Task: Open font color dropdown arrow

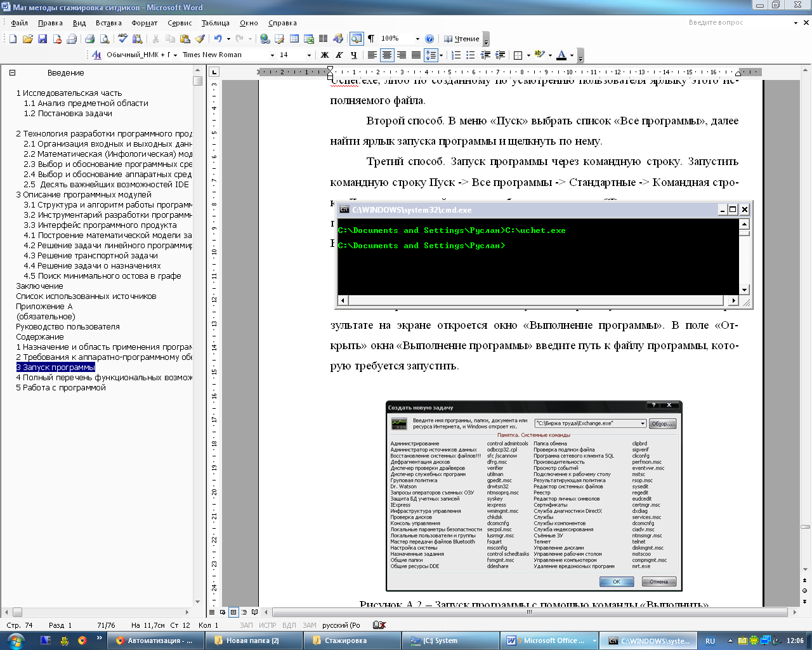Action: [572, 55]
